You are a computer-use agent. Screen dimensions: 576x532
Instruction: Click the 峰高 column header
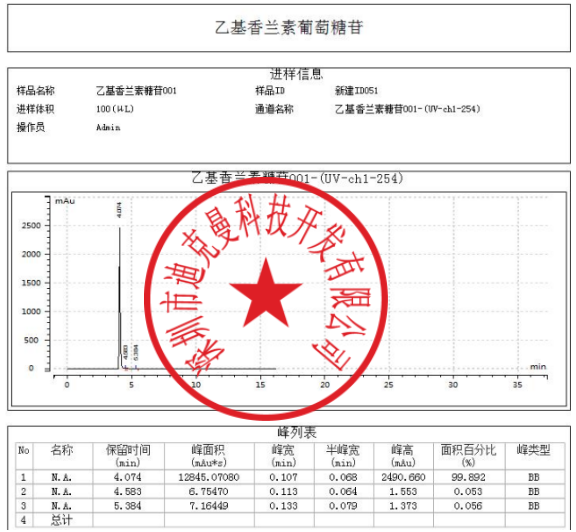tap(403, 456)
